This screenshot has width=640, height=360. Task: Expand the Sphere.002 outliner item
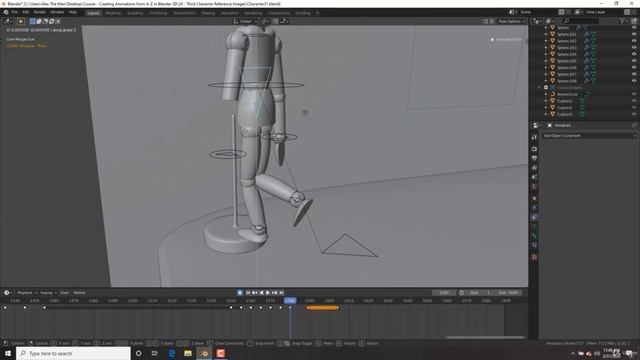[546, 41]
